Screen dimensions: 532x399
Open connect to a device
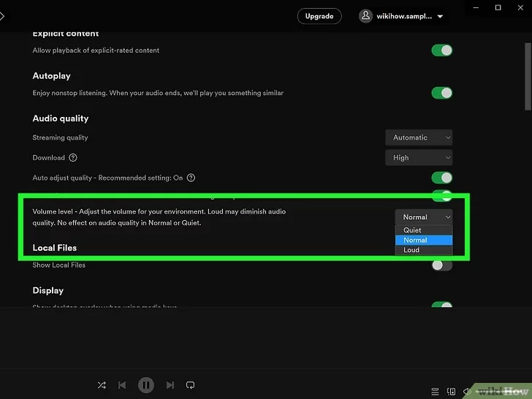[x=452, y=392]
